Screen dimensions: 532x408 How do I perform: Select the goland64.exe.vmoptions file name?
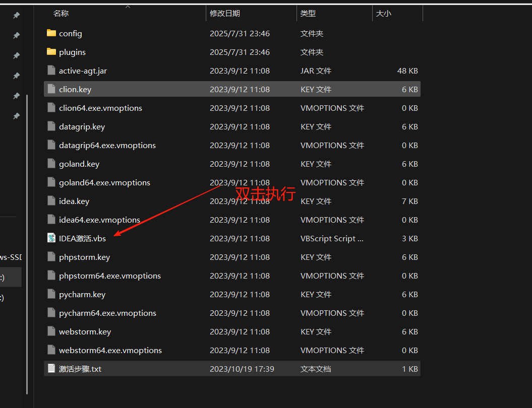[x=104, y=183]
